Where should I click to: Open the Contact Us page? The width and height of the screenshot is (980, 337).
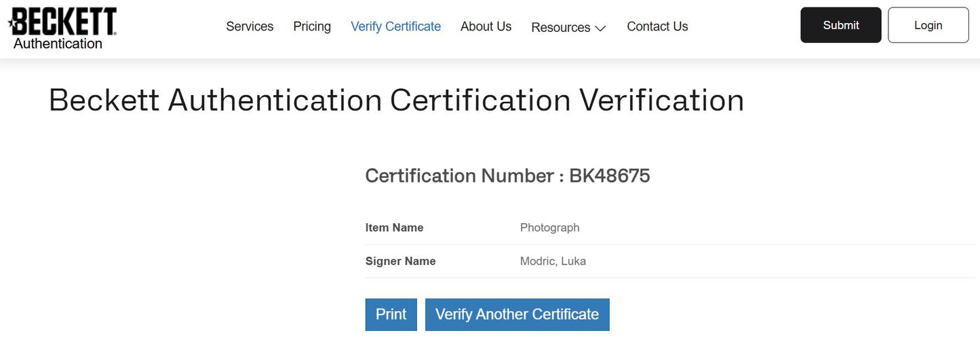click(x=657, y=26)
